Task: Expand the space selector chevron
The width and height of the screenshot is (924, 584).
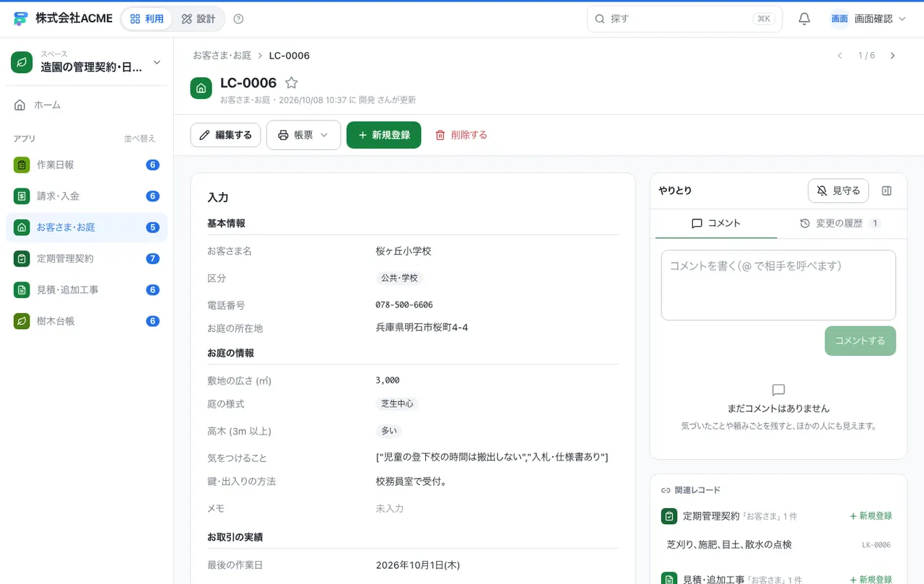Action: tap(157, 62)
